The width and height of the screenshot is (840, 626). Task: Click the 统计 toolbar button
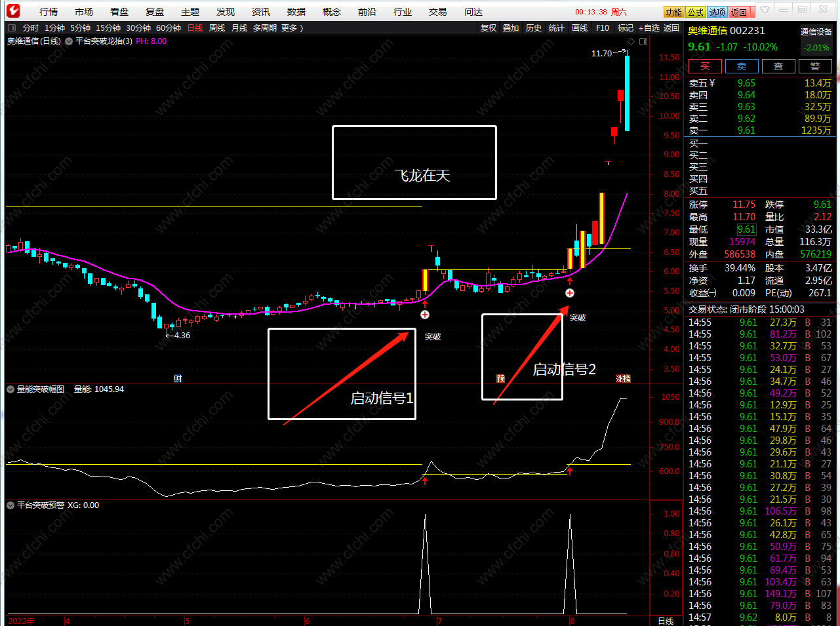[x=557, y=28]
